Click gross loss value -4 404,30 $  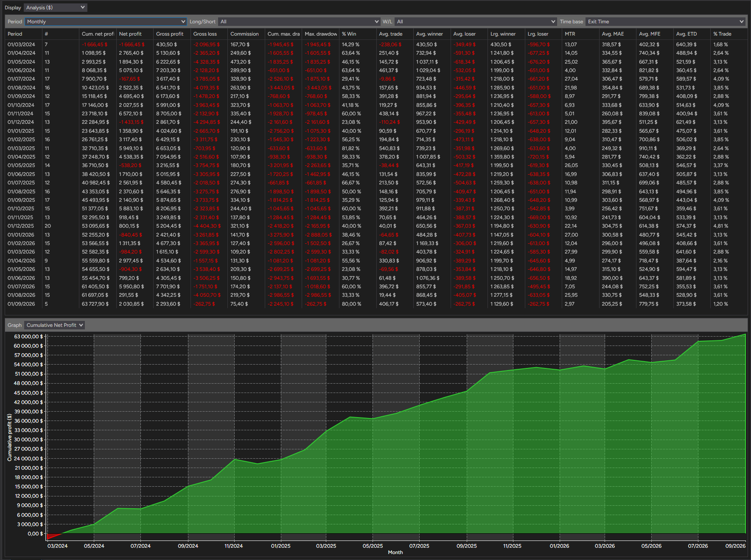[x=207, y=226]
